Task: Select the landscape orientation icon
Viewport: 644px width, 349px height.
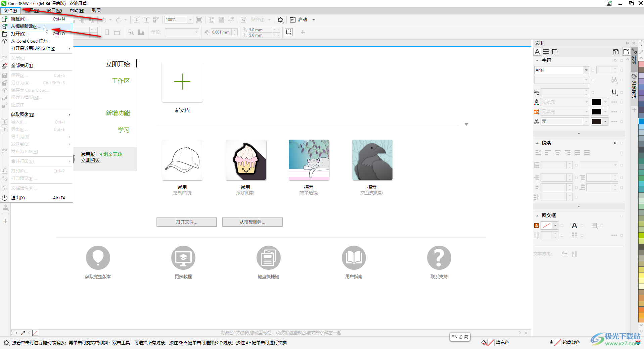Action: (x=117, y=33)
